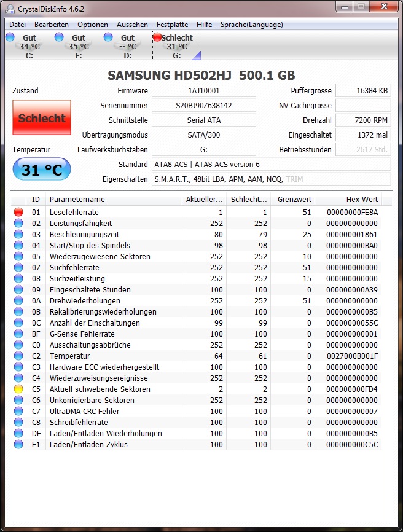Click the blue status icon for Wiederzugewiesene Sektoren
Screen dimensions: 403x532
pyautogui.click(x=18, y=257)
